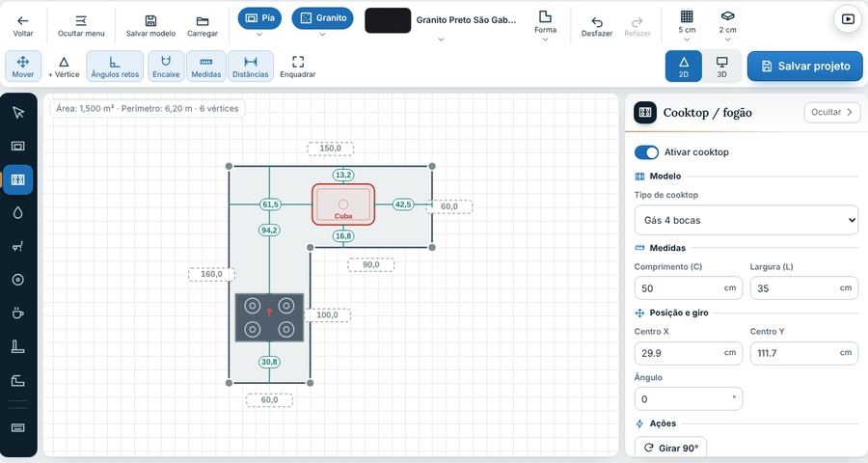Viewport: 868px width, 463px height.
Task: Click Ocultar menu icon
Action: (81, 21)
